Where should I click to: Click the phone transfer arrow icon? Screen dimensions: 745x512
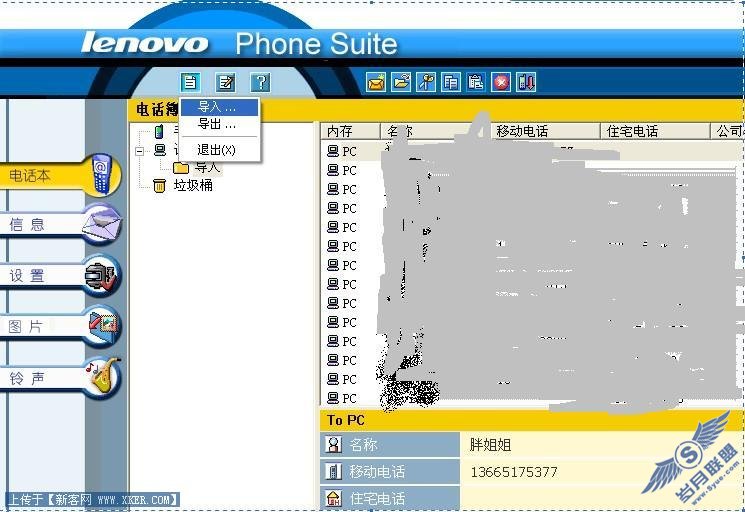(x=526, y=82)
